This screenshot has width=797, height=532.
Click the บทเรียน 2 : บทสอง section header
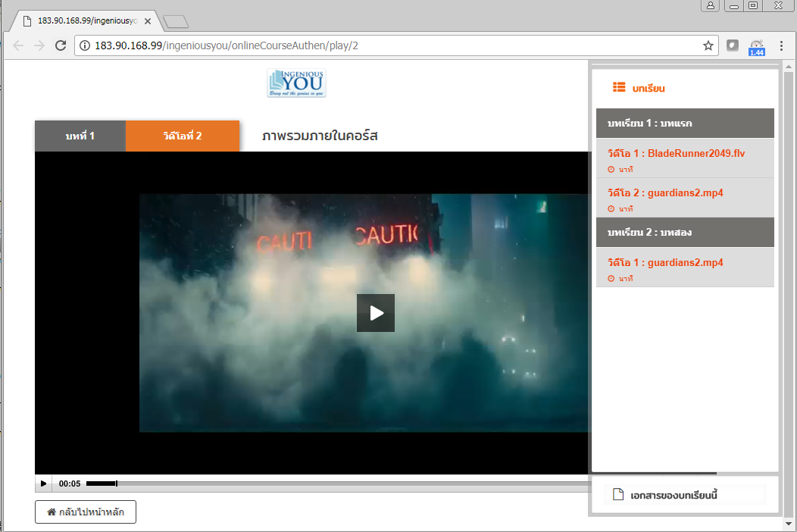(685, 233)
